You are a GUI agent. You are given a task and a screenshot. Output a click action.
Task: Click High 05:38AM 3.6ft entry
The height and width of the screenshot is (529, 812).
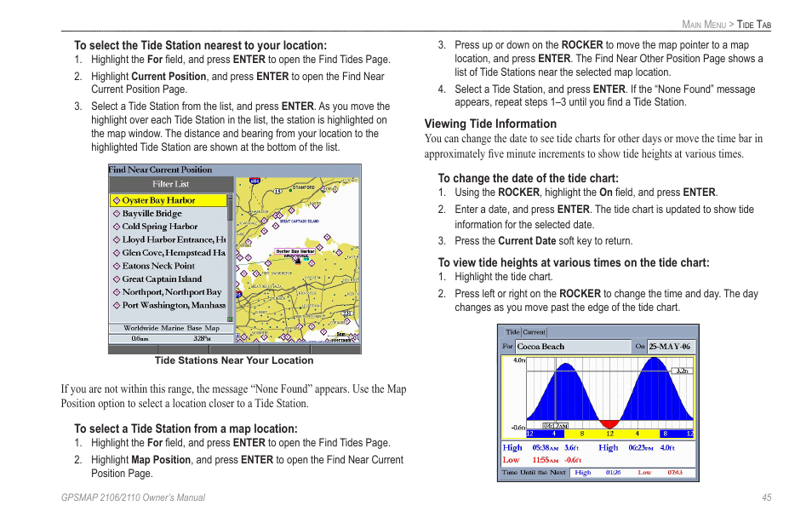540,448
